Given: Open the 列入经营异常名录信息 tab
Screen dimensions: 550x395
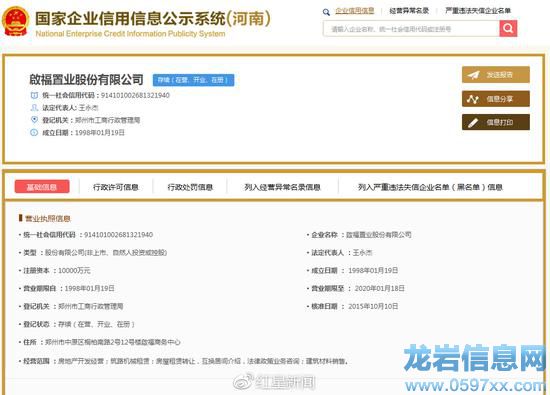Looking at the screenshot, I should 282,187.
